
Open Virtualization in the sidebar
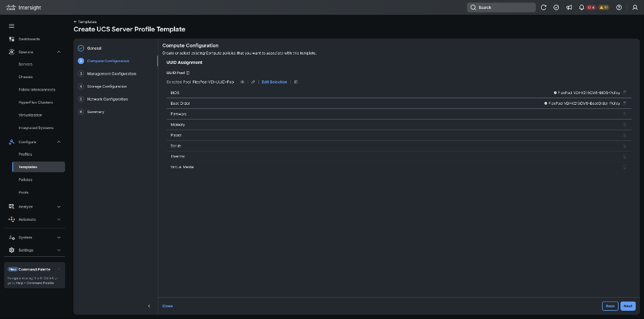tap(30, 115)
